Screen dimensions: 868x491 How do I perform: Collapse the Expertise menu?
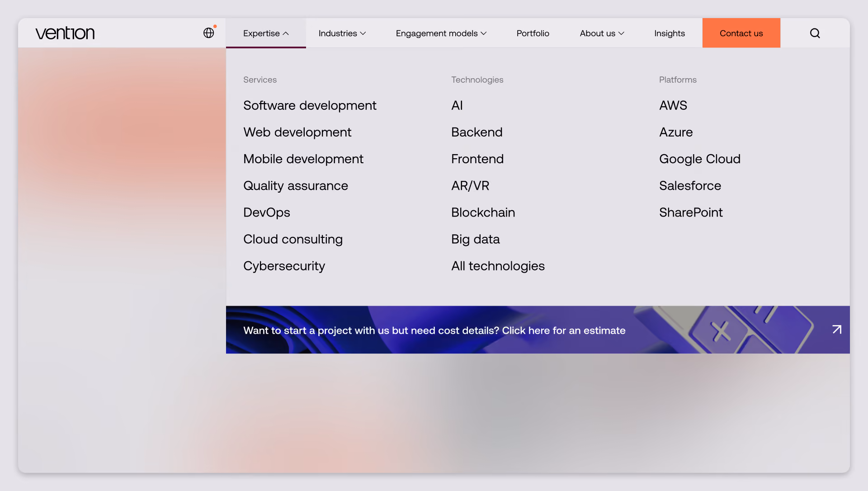pyautogui.click(x=266, y=33)
